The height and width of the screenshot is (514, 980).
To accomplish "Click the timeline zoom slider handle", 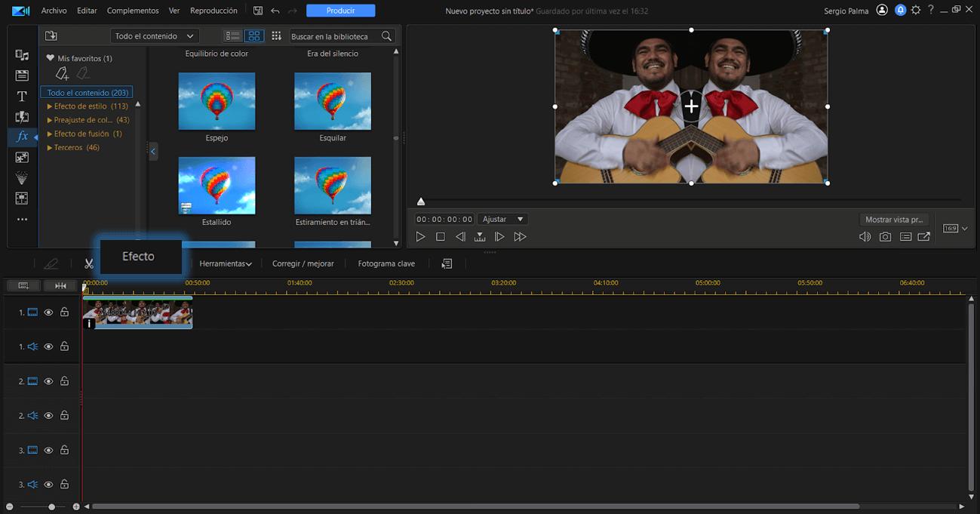I will click(51, 507).
